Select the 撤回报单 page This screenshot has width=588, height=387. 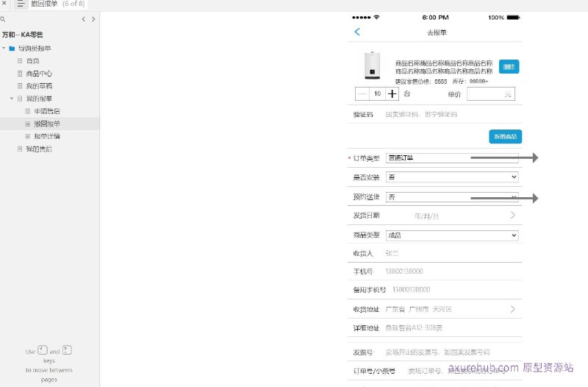[47, 124]
